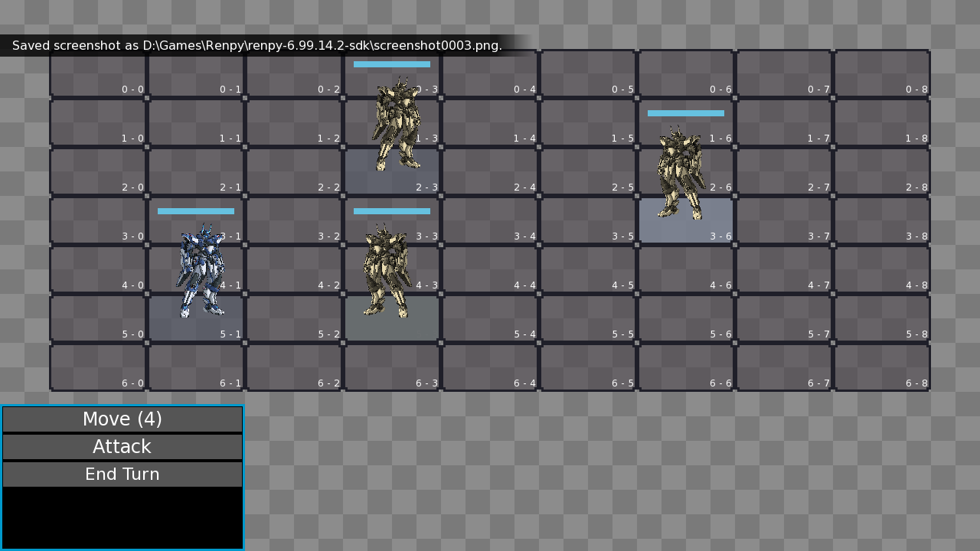Select grid cell 3-0
Viewport: 980px width, 551px height.
click(98, 220)
